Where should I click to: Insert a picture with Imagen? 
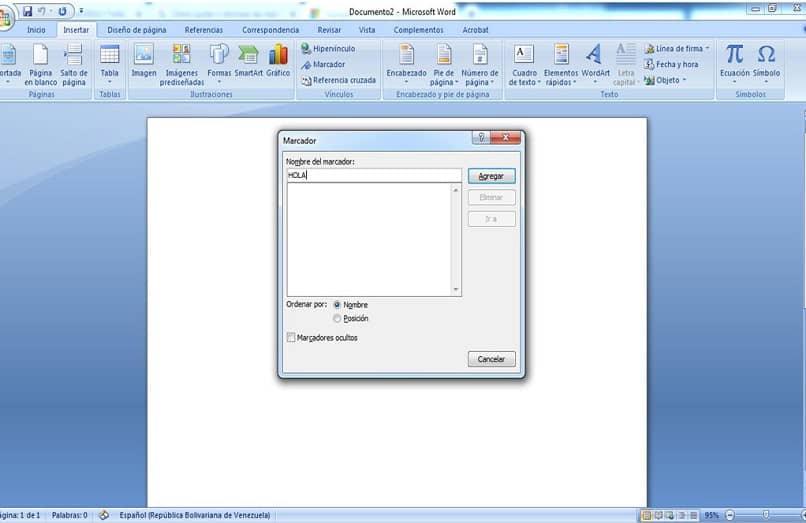[144, 61]
